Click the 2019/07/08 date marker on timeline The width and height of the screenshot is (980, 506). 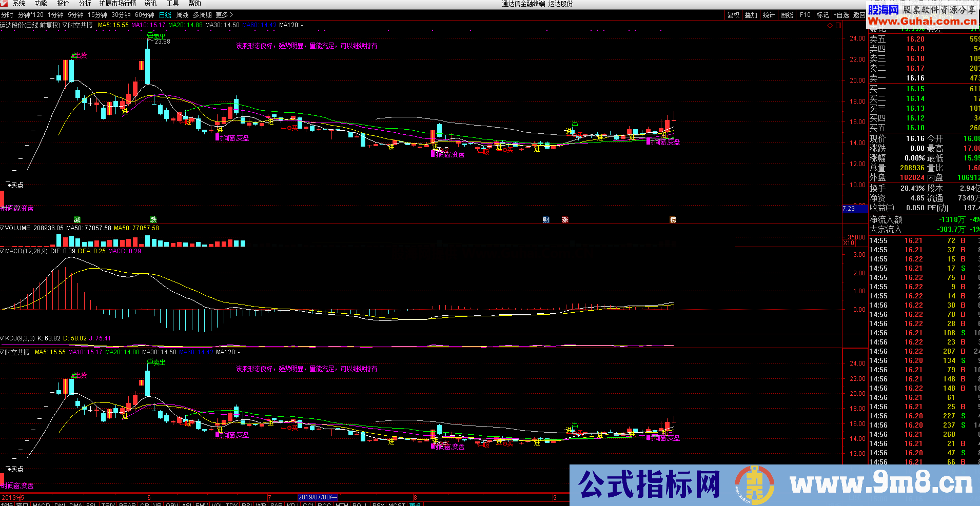(x=317, y=497)
